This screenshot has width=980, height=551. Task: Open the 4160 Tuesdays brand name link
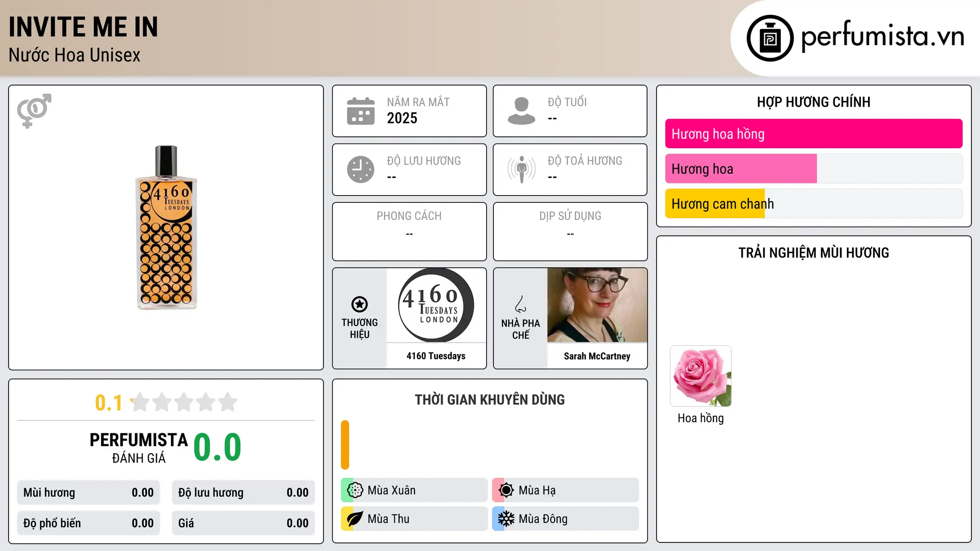[436, 356]
